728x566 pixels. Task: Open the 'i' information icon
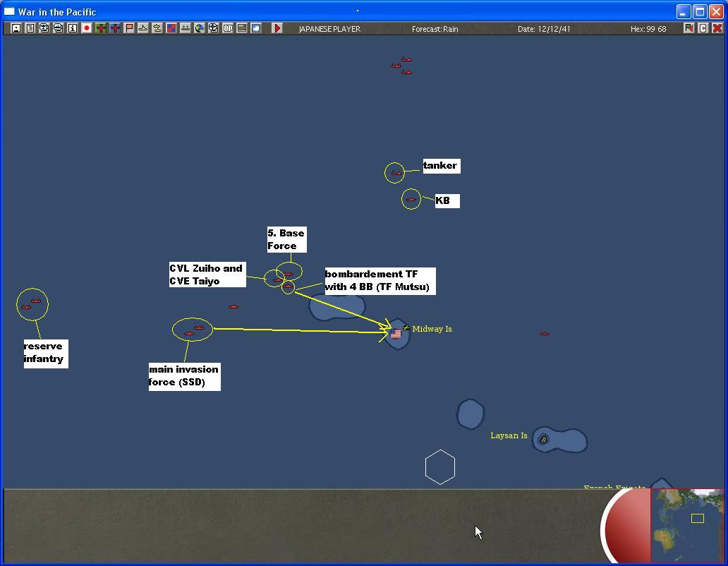click(73, 28)
